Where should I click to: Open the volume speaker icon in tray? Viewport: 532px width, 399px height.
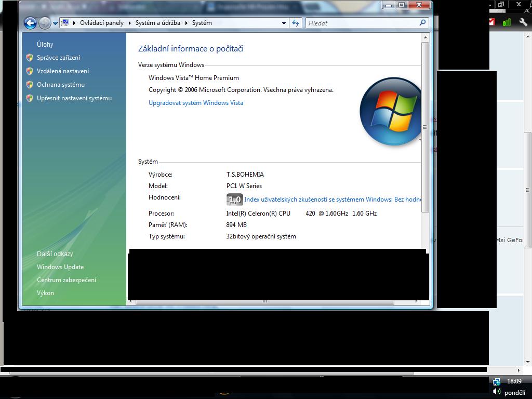pos(497,392)
